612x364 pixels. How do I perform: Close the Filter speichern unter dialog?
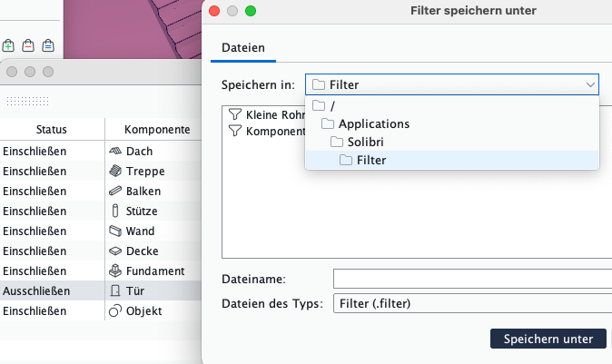214,11
